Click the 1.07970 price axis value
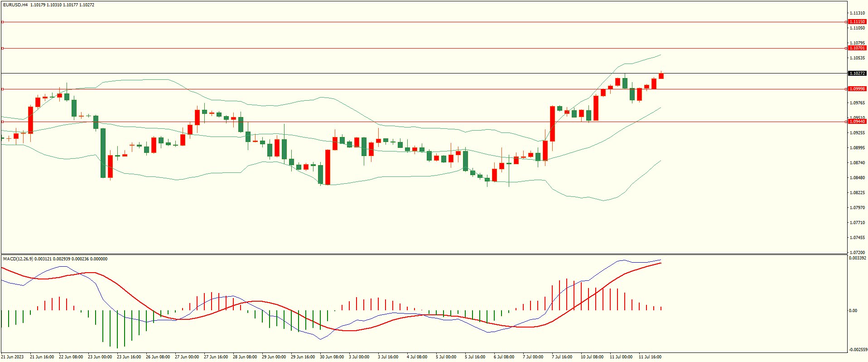The image size is (868, 362). (857, 208)
